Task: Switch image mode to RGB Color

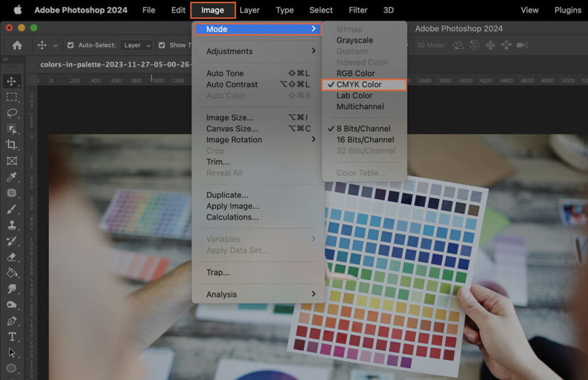Action: [x=355, y=73]
